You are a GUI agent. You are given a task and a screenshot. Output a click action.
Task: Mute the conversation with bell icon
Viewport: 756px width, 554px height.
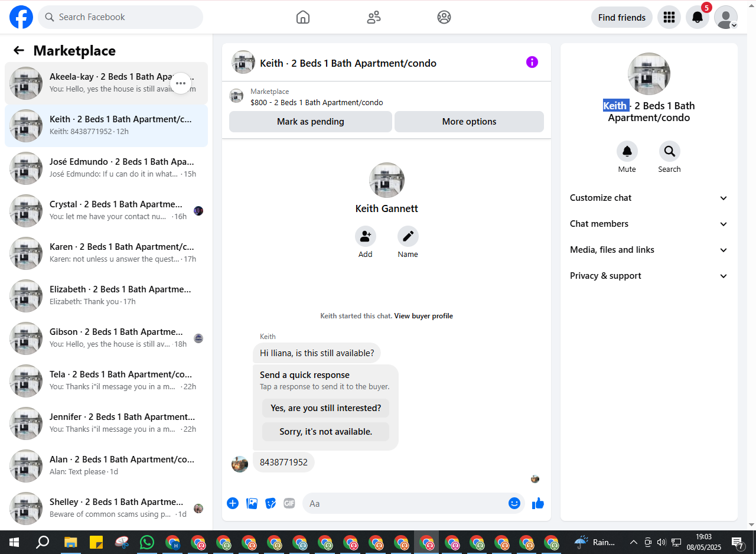coord(627,151)
